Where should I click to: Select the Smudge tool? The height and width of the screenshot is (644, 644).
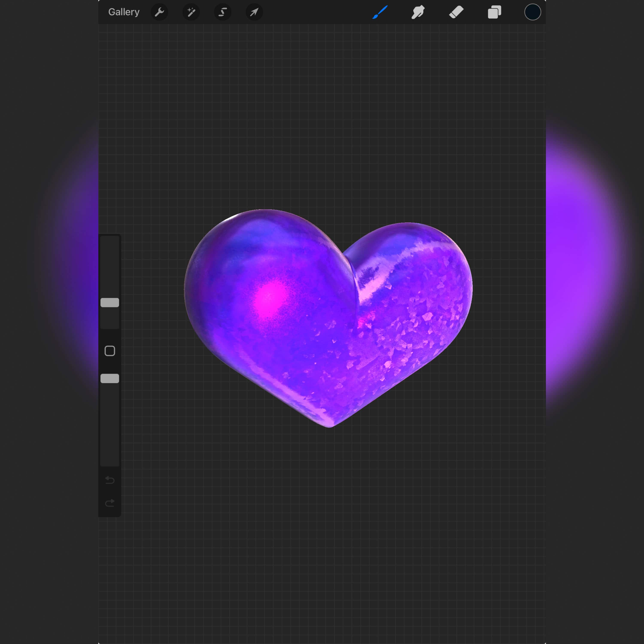[x=418, y=12]
